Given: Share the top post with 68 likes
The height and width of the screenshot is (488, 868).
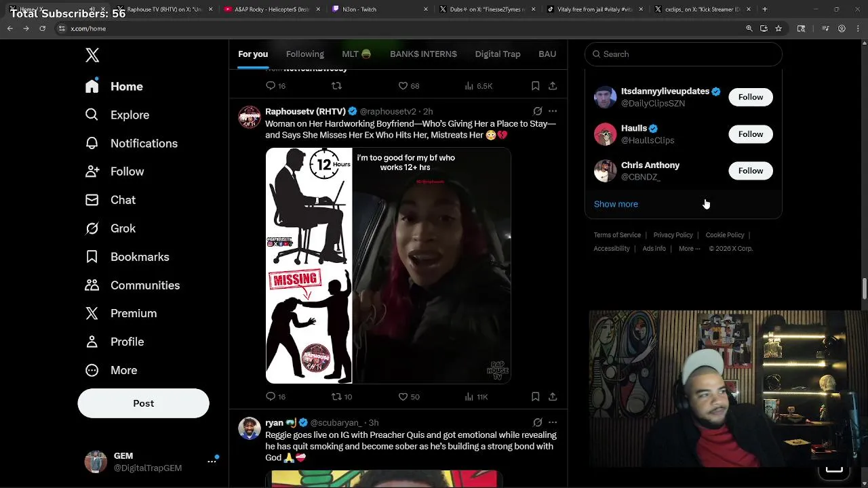Looking at the screenshot, I should 553,86.
